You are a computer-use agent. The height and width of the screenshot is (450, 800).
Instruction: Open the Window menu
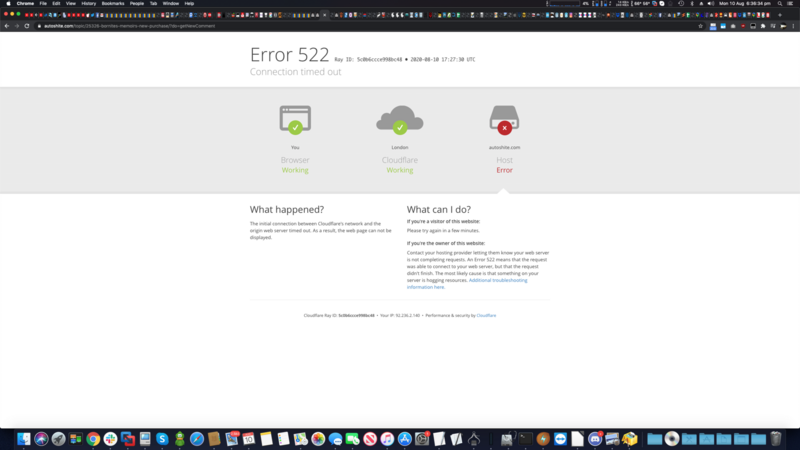click(x=170, y=4)
